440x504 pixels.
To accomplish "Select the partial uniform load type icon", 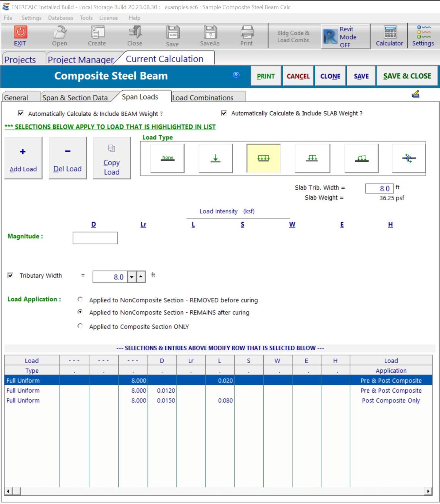I will tap(312, 158).
